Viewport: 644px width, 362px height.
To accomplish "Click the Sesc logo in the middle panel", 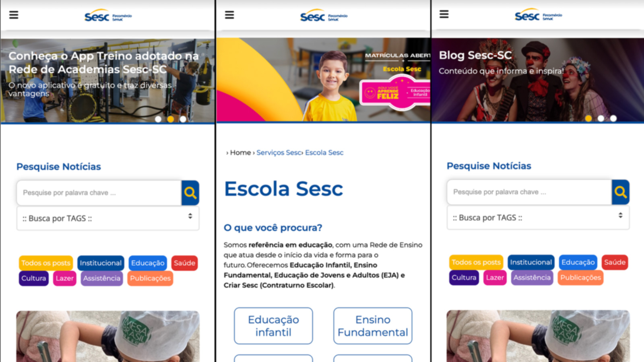I will point(324,16).
